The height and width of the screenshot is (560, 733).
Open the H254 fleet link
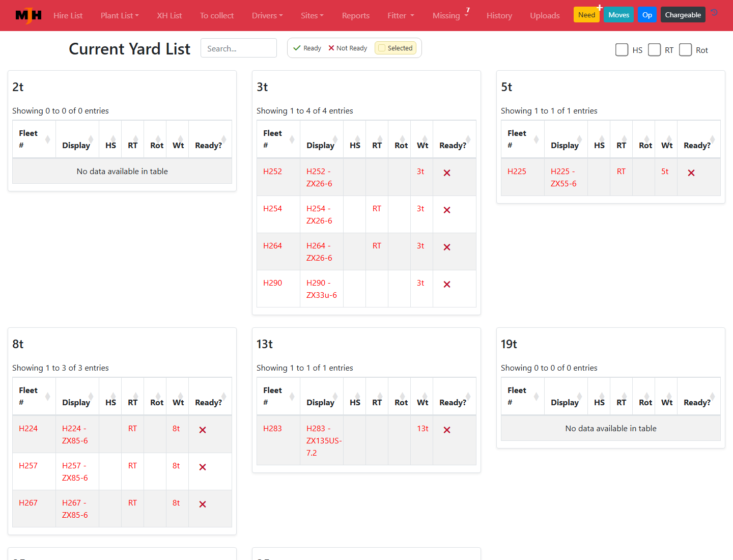pyautogui.click(x=272, y=209)
